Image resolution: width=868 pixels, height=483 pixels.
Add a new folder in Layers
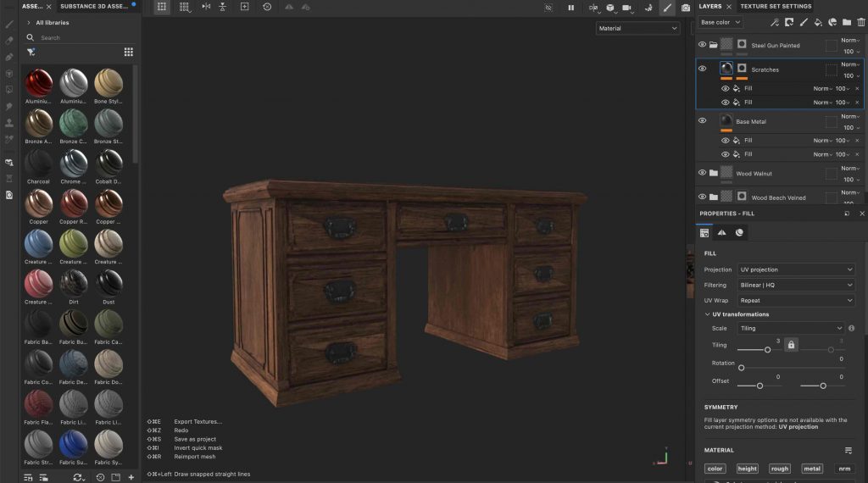[848, 23]
